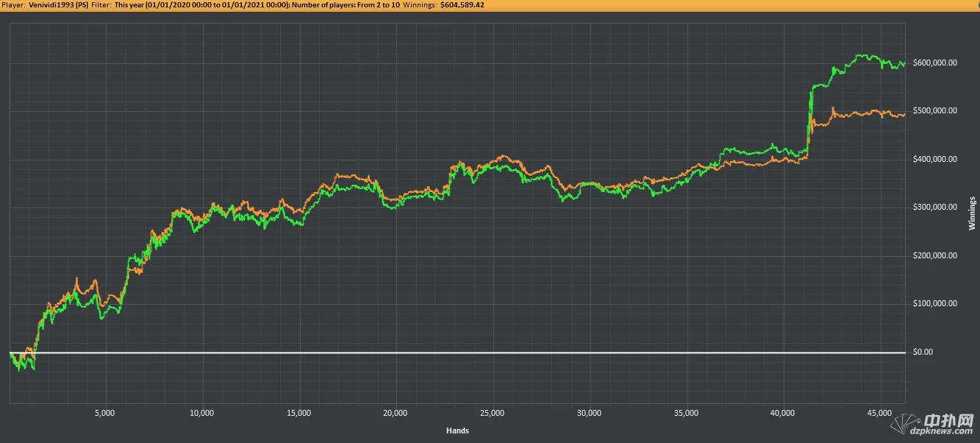Click the $400,000.00 axis label

(x=934, y=160)
